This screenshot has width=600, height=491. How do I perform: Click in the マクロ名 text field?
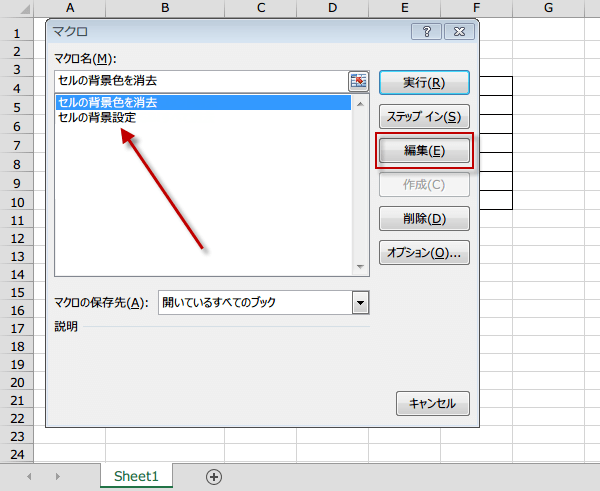point(201,81)
